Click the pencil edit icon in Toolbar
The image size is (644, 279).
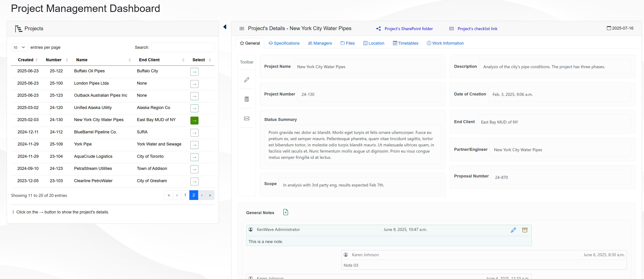[246, 80]
